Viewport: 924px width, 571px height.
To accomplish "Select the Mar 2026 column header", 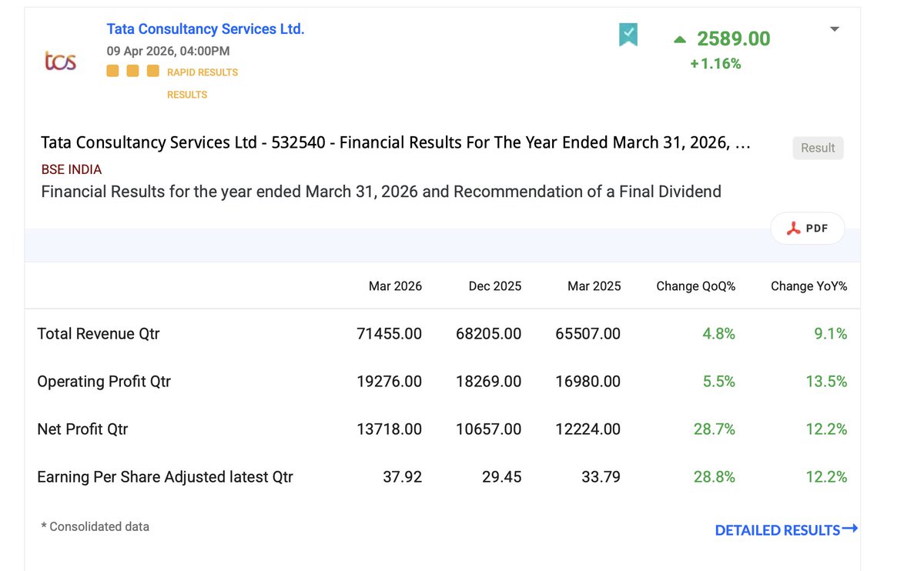I will coord(395,286).
